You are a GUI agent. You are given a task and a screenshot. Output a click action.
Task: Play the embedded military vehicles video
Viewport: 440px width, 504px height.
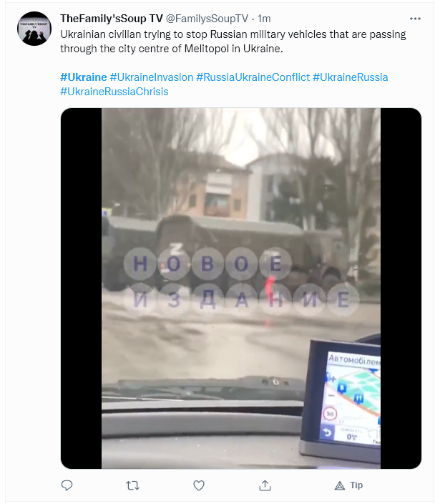click(x=241, y=289)
